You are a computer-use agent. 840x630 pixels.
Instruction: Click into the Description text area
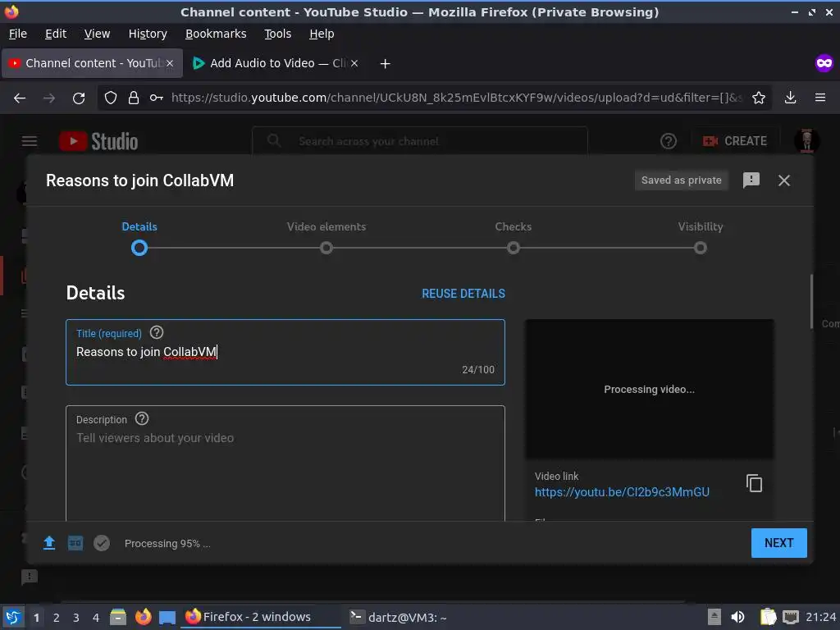[285, 463]
